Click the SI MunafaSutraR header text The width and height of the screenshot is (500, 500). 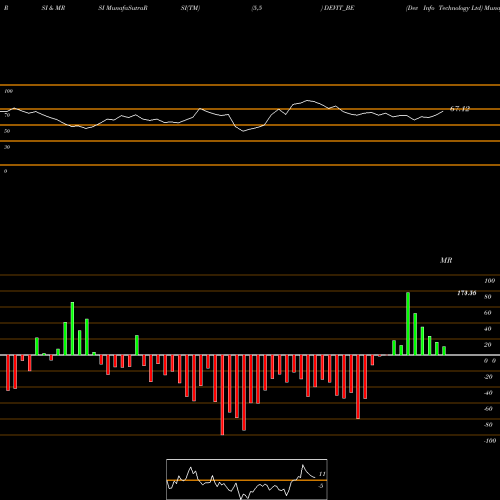point(123,8)
